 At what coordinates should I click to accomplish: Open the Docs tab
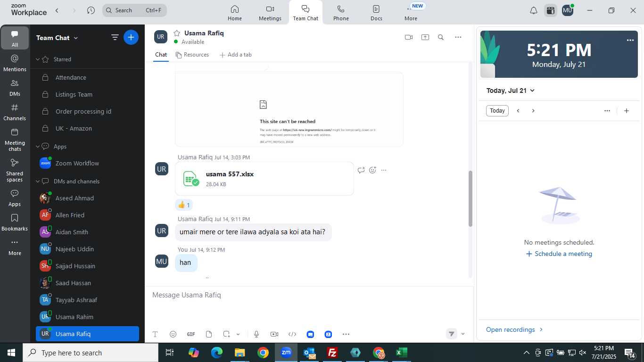pos(376,13)
